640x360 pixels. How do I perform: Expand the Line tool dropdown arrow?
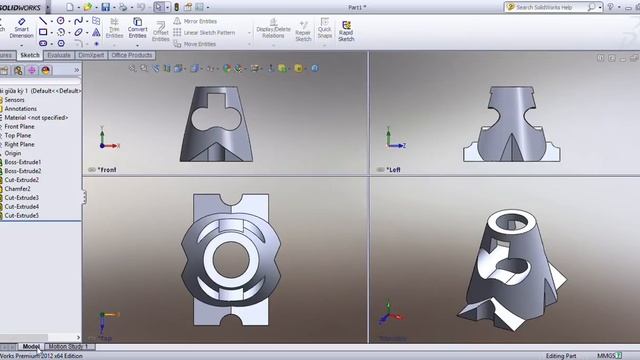point(51,21)
